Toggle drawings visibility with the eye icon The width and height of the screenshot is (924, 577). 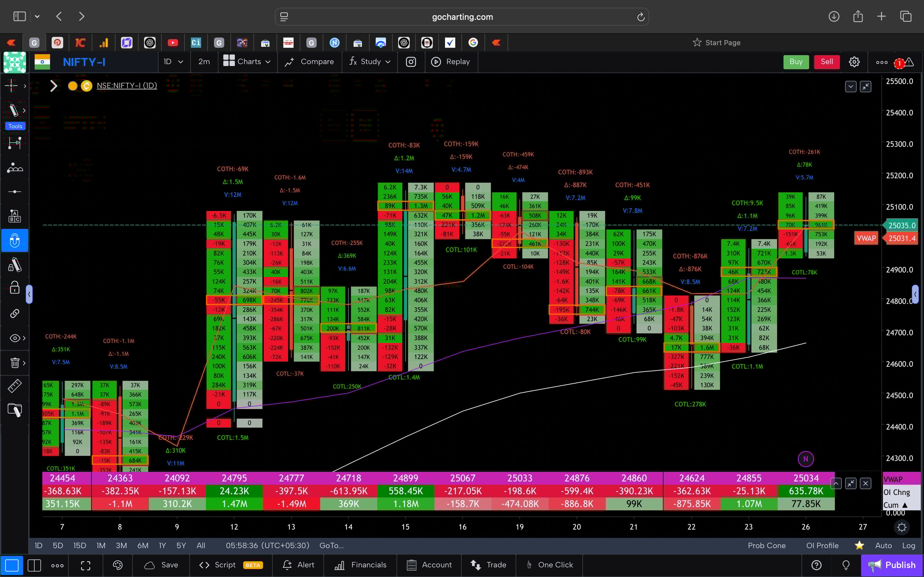click(15, 338)
